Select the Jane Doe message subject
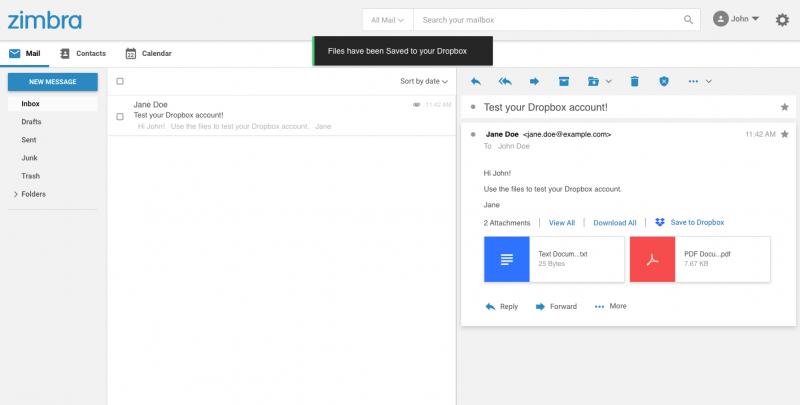 pos(179,115)
